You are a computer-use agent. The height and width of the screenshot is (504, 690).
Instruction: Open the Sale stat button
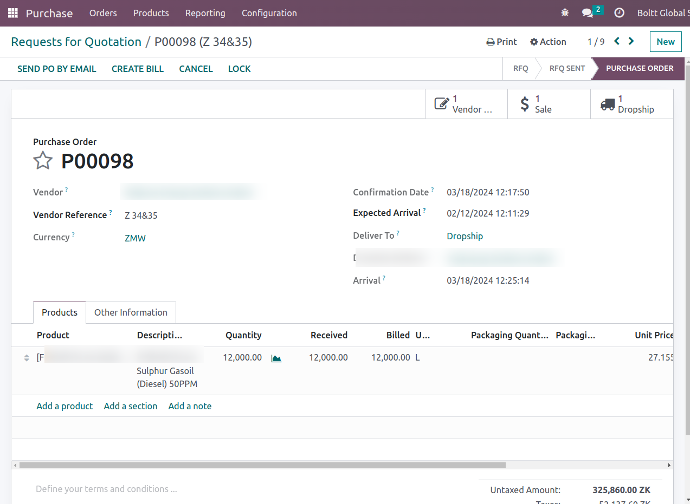click(x=548, y=104)
